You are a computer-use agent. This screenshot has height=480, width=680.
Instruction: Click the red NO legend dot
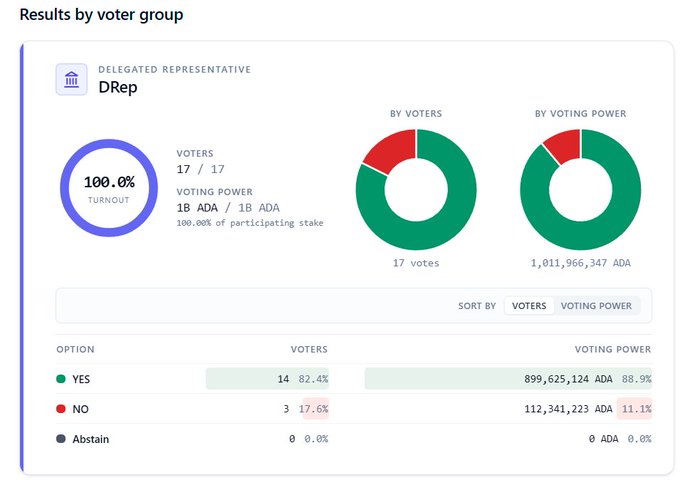pos(61,409)
